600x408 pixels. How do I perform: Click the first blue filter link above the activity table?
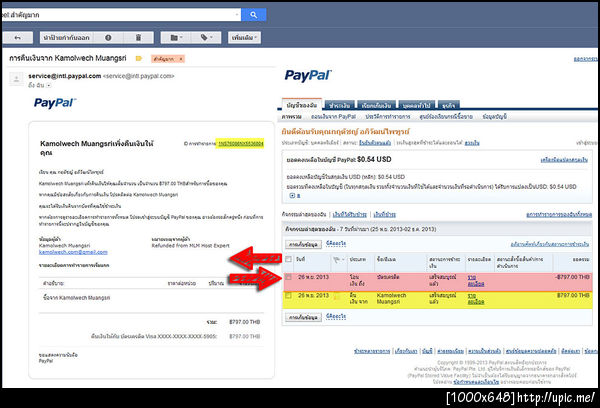click(350, 215)
